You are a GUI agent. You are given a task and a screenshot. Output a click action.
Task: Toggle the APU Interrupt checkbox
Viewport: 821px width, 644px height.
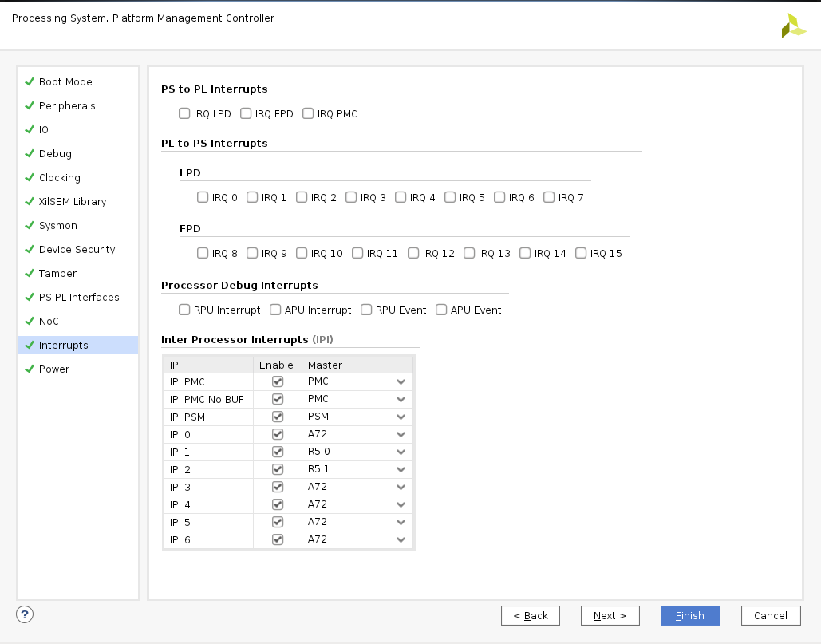275,310
